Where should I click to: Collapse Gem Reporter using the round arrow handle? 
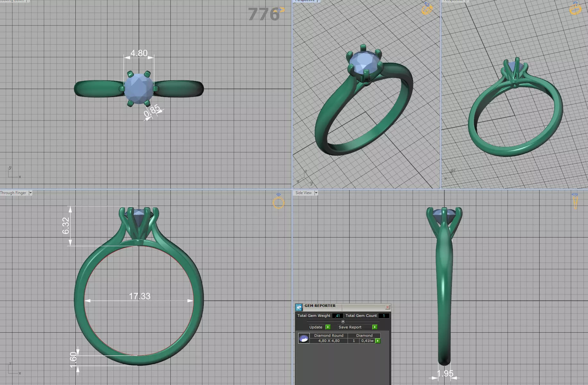(343, 321)
